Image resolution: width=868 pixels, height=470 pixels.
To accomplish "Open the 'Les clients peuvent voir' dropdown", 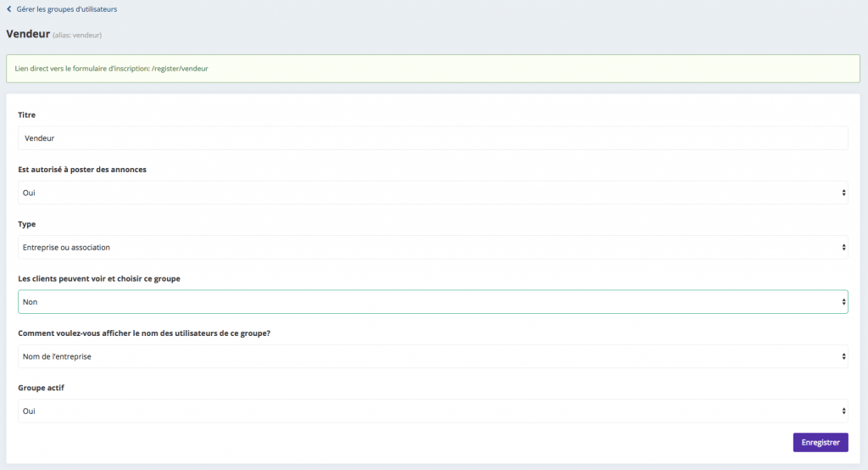I will pos(433,302).
